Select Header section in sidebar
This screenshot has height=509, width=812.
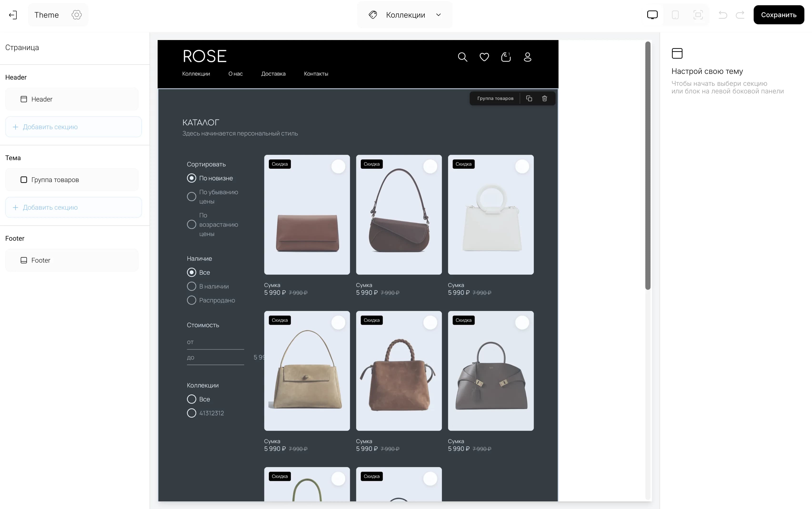(72, 99)
